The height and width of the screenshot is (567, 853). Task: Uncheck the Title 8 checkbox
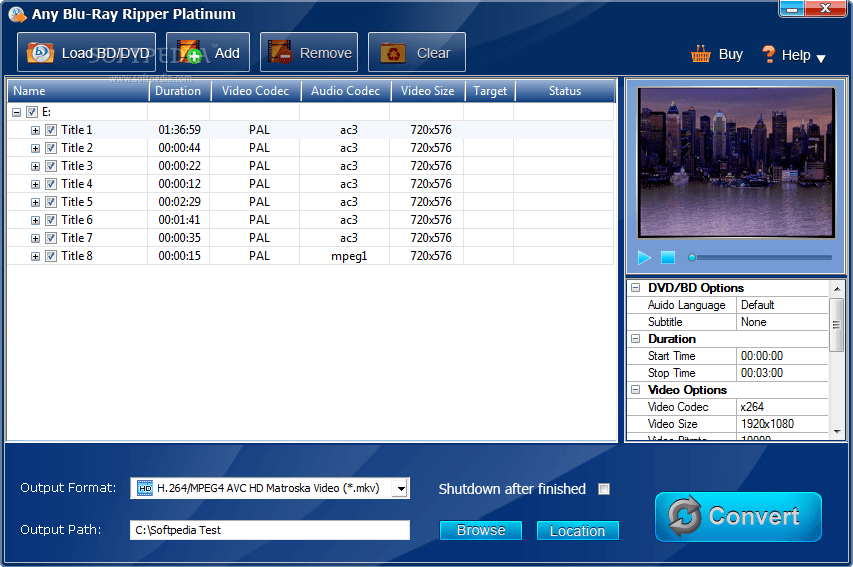[x=51, y=256]
